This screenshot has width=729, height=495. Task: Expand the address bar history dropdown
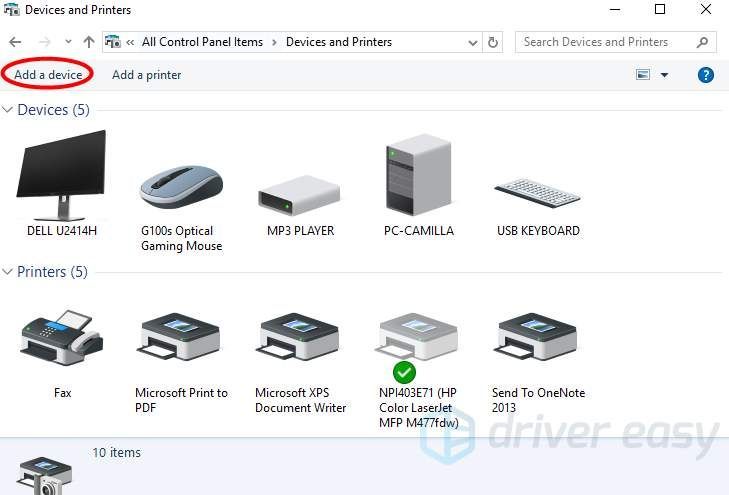tap(473, 43)
